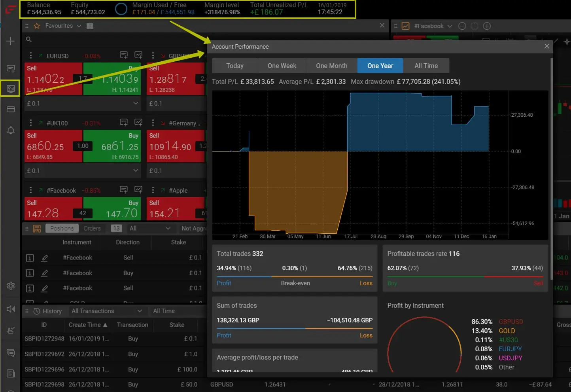The height and width of the screenshot is (392, 571).
Task: Select the All Time performance tab
Action: pos(426,66)
